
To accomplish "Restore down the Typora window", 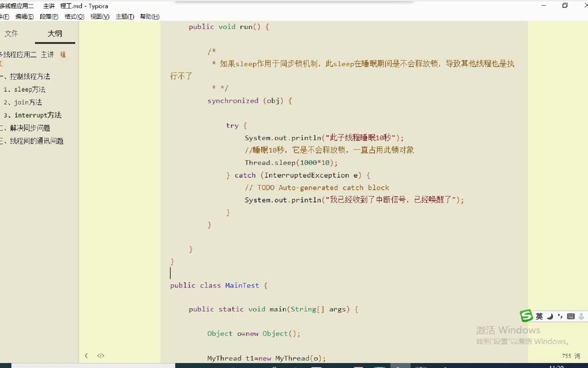I will coord(565,6).
